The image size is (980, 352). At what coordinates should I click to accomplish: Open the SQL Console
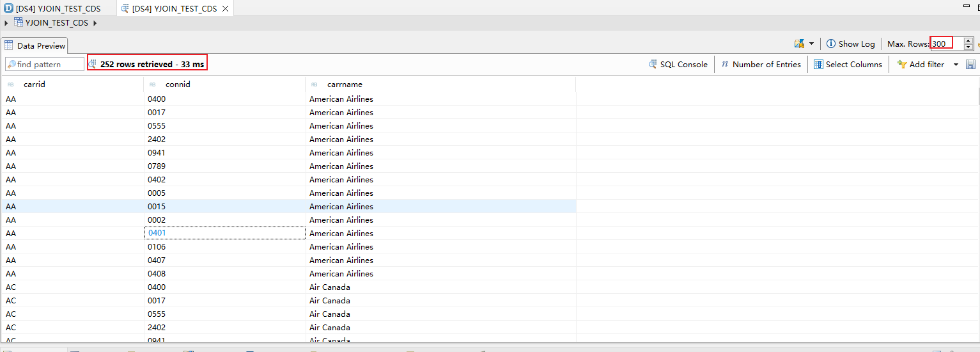(x=678, y=65)
